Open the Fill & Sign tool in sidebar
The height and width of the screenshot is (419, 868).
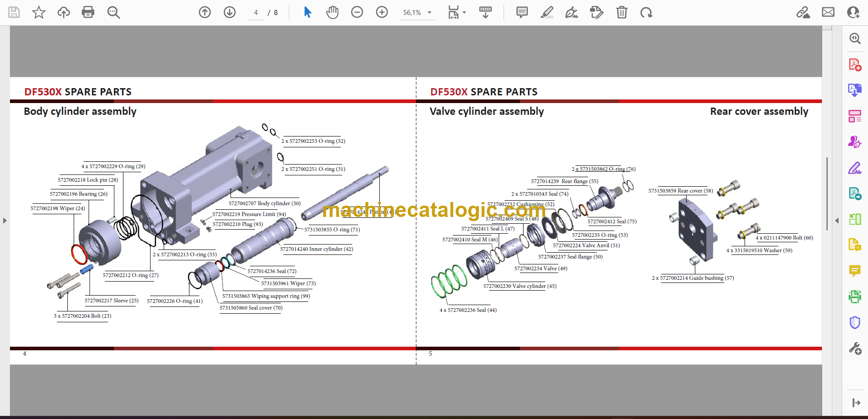click(x=855, y=168)
